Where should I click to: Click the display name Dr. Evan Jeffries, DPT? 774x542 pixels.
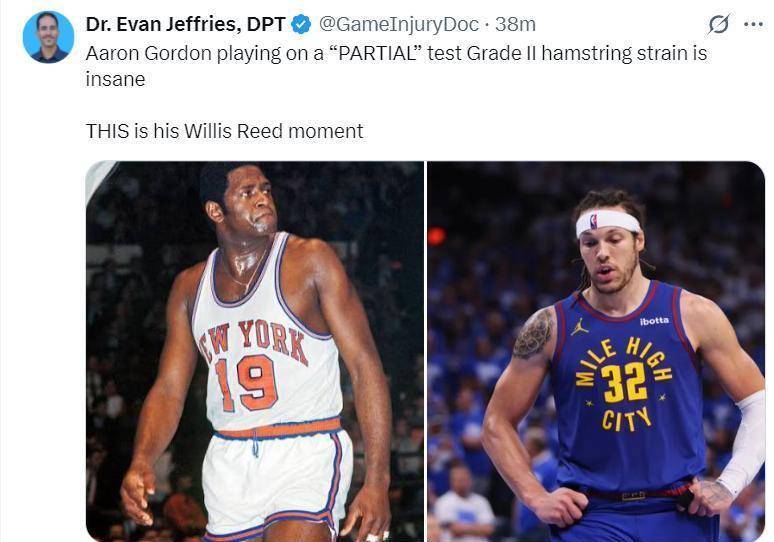point(185,24)
